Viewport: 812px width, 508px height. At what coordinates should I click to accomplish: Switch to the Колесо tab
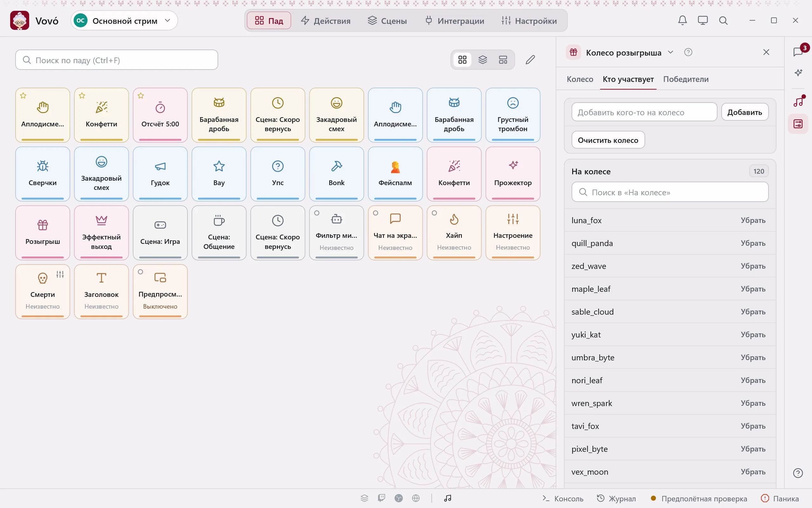pyautogui.click(x=580, y=79)
